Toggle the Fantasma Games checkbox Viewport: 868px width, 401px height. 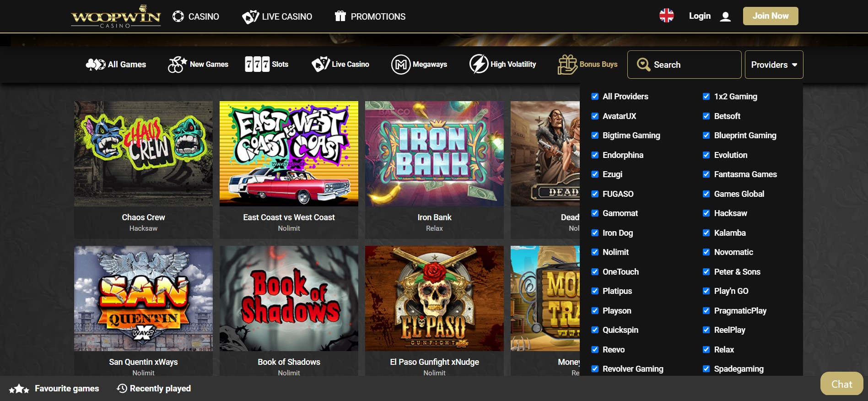[706, 174]
